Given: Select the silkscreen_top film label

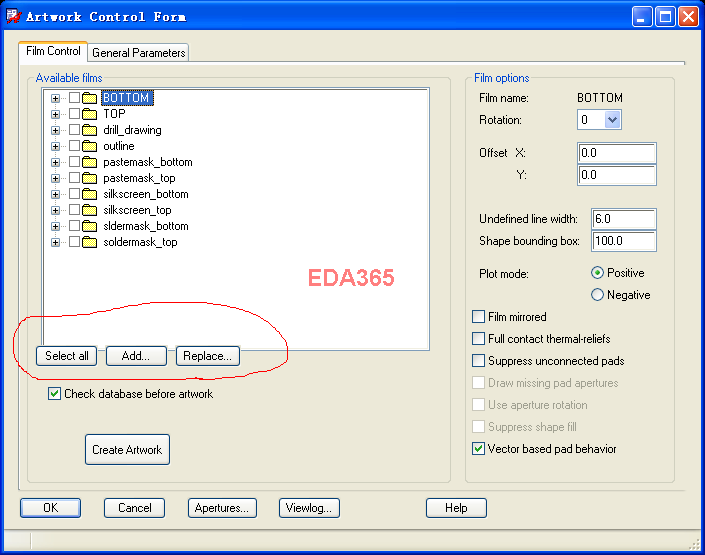Looking at the screenshot, I should click(x=137, y=210).
